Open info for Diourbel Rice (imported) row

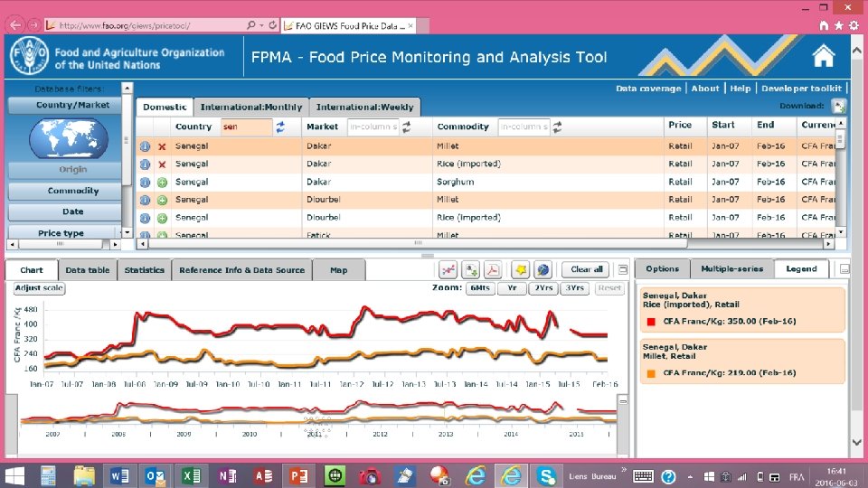point(145,218)
